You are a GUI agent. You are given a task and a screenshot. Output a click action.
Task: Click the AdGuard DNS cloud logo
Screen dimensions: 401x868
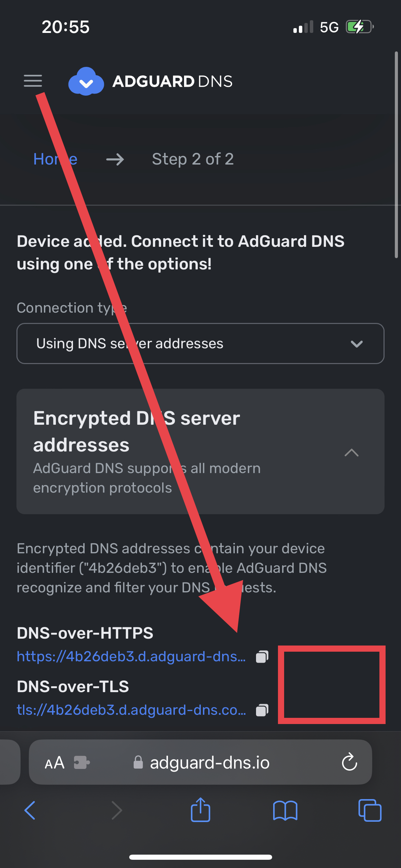pyautogui.click(x=86, y=81)
